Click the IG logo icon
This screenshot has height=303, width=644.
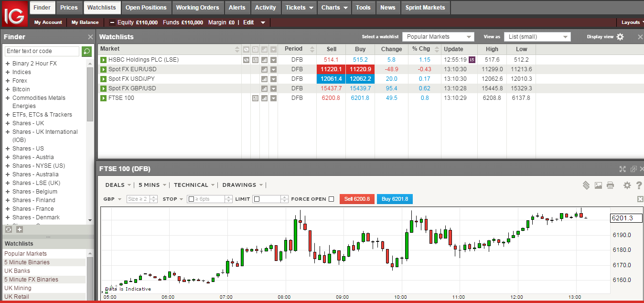[14, 13]
